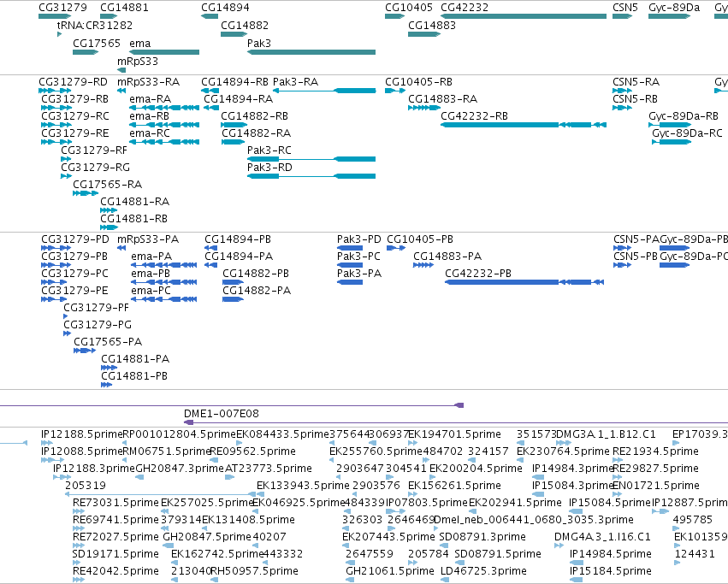Select the CG14883-PA protein label
This screenshot has width=728, height=584.
447,257
